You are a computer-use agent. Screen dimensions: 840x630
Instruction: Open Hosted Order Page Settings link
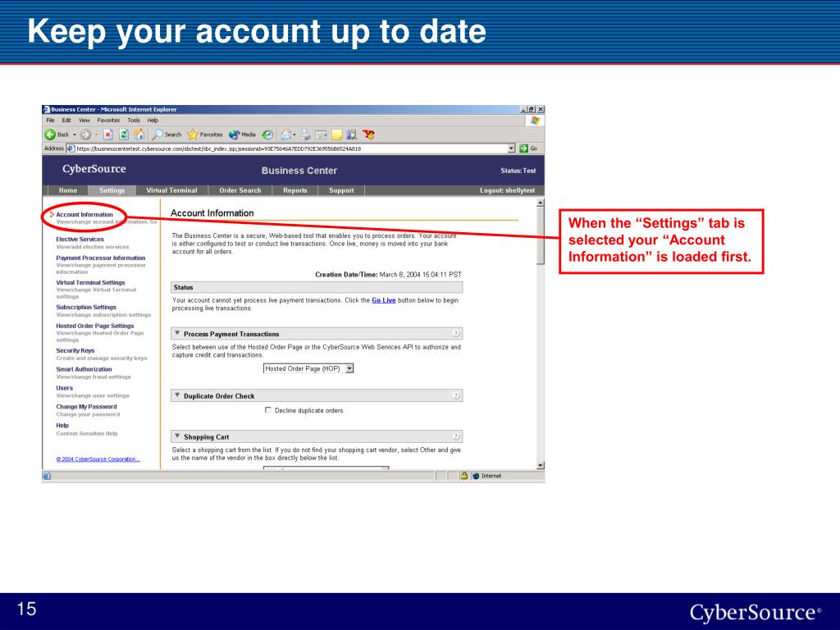tap(95, 326)
